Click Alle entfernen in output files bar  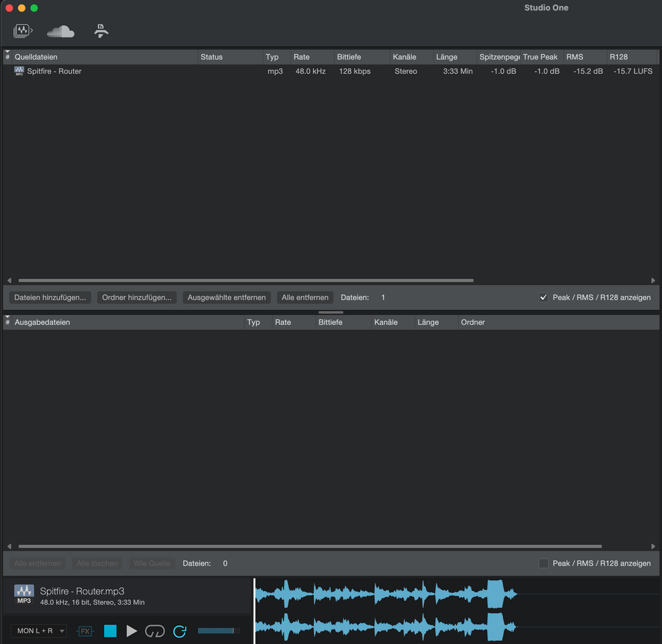(37, 563)
